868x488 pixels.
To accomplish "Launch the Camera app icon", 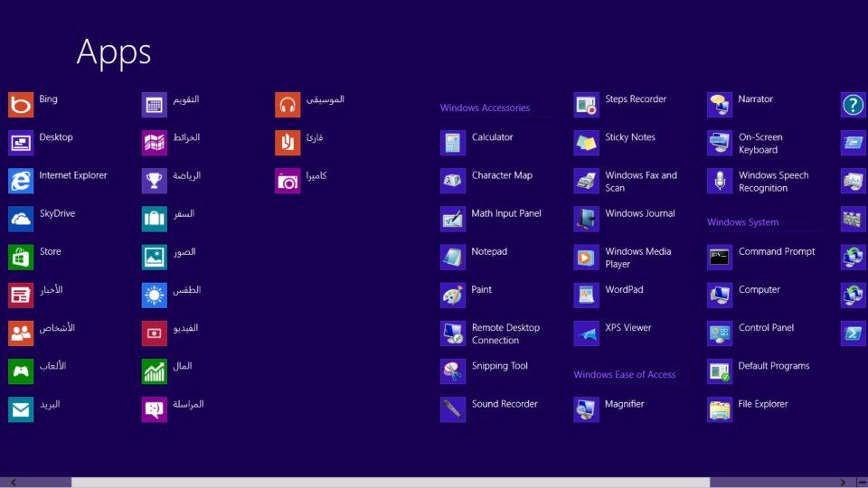I will [x=288, y=181].
